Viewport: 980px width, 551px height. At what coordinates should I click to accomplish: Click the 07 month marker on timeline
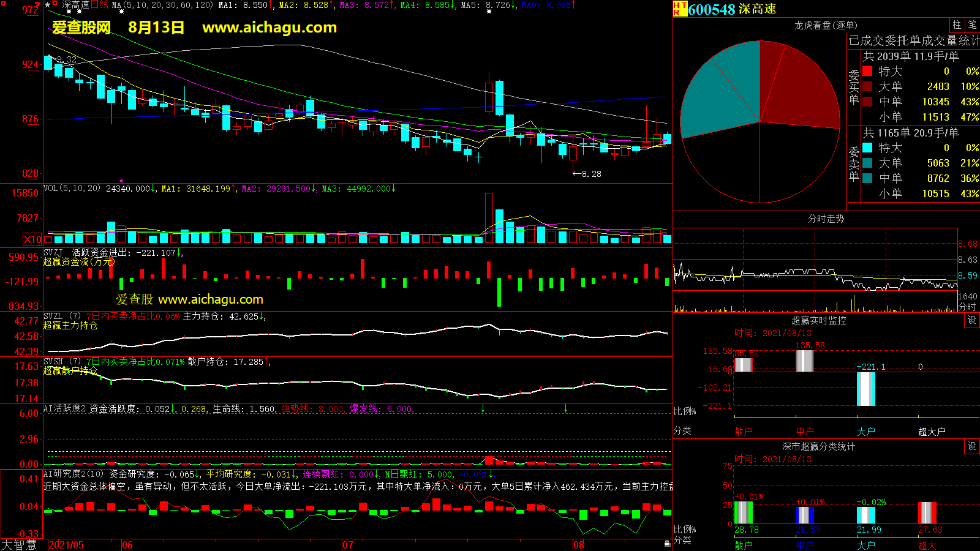pos(347,545)
